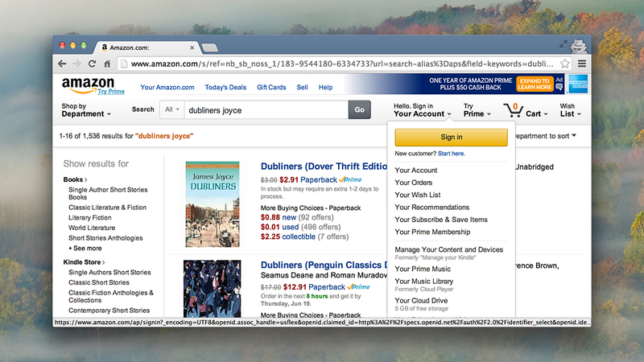Open Dubliners (Dover Thrift Edition) title
Image resolution: width=644 pixels, height=362 pixels.
(x=324, y=167)
